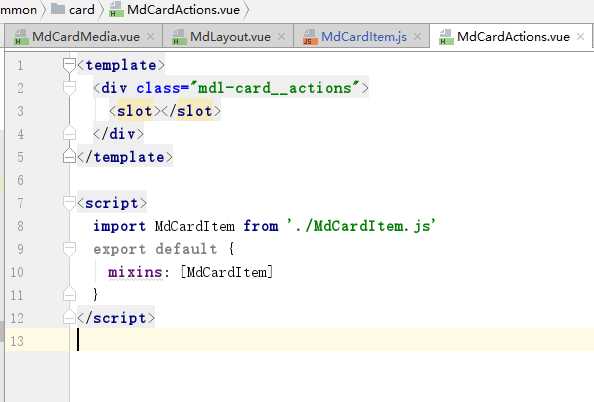The height and width of the screenshot is (402, 594).
Task: Click line number 6 in the gutter
Action: tap(20, 180)
